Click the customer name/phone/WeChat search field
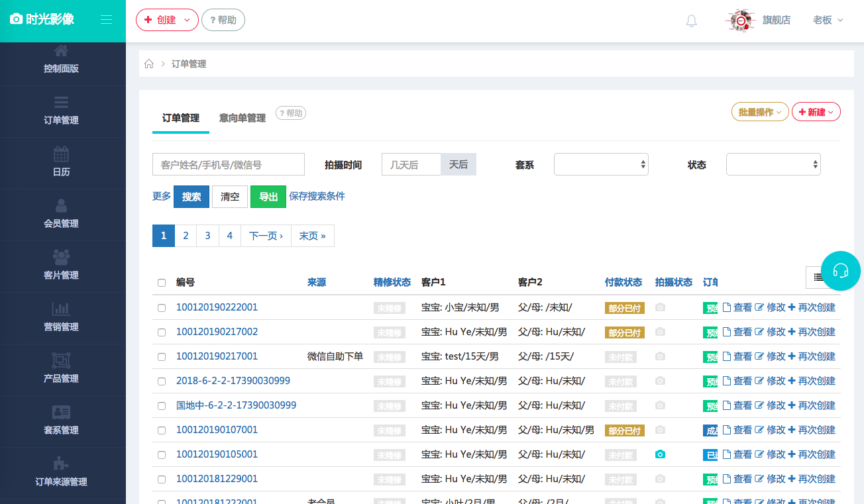Image resolution: width=864 pixels, height=504 pixels. tap(228, 164)
